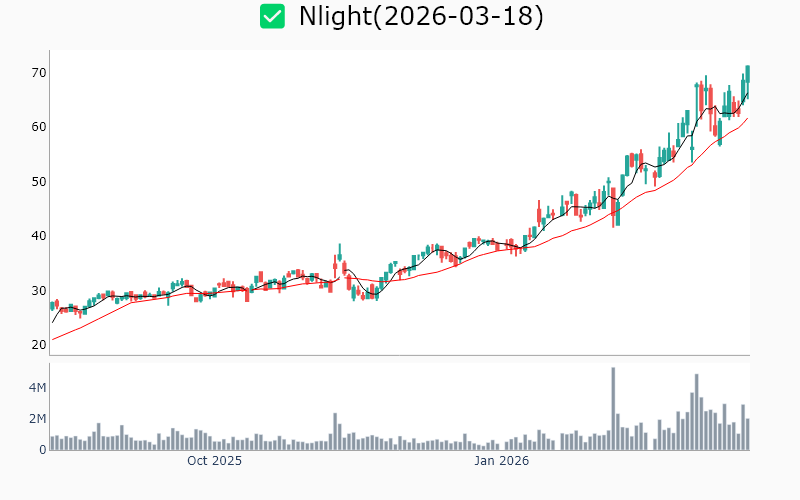Click the green checkmark icon beside the title

click(x=272, y=16)
